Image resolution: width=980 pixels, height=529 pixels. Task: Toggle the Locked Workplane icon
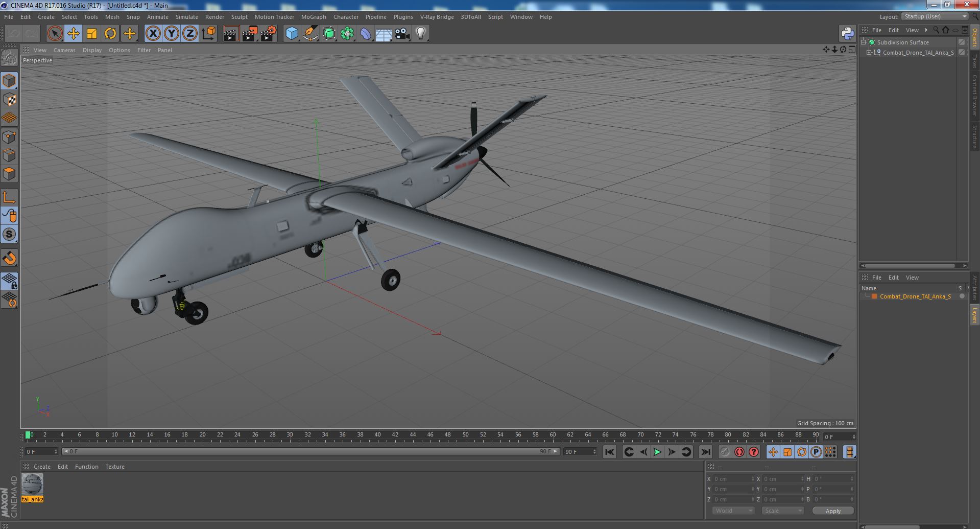click(x=9, y=281)
